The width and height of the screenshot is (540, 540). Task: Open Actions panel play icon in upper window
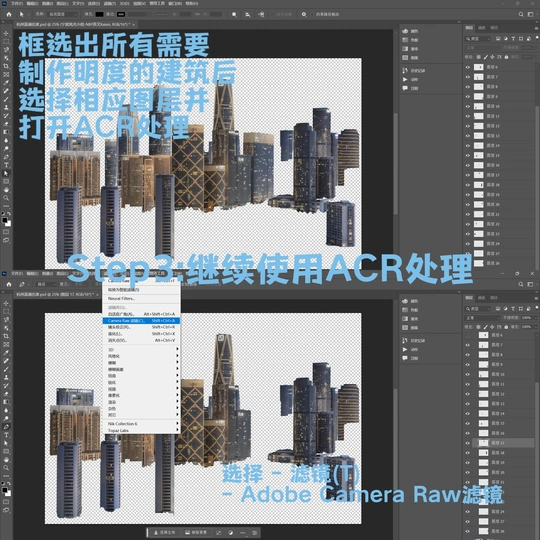[x=405, y=79]
